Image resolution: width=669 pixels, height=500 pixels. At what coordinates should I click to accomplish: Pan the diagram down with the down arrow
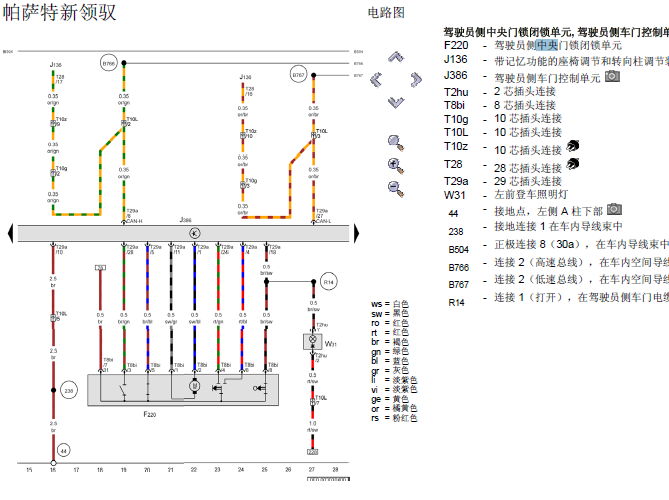tap(396, 102)
